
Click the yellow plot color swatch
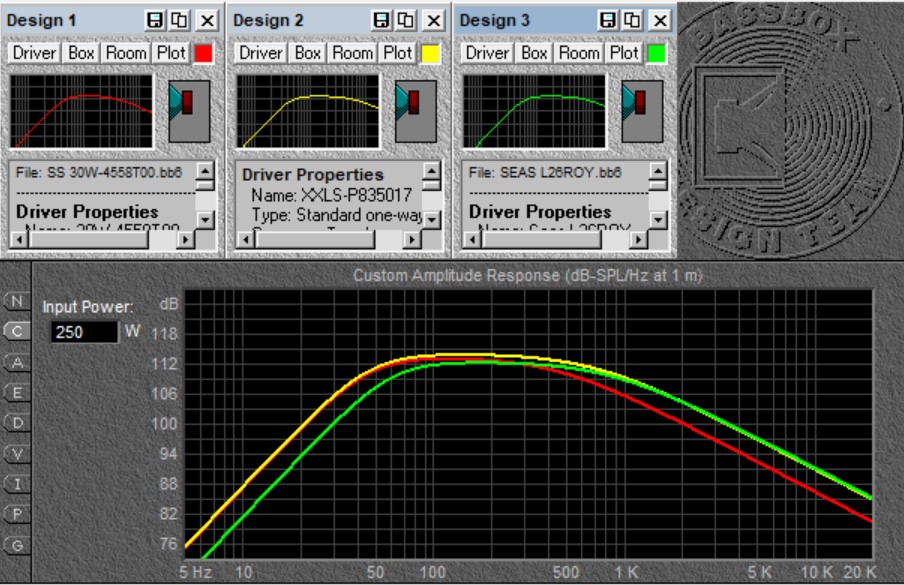click(x=430, y=54)
